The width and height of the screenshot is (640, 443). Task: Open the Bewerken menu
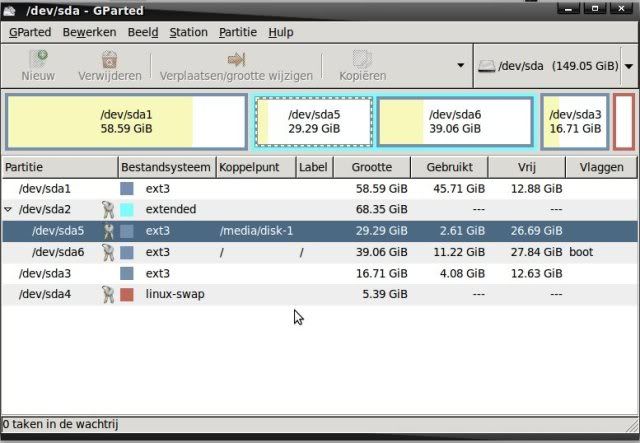click(x=89, y=32)
